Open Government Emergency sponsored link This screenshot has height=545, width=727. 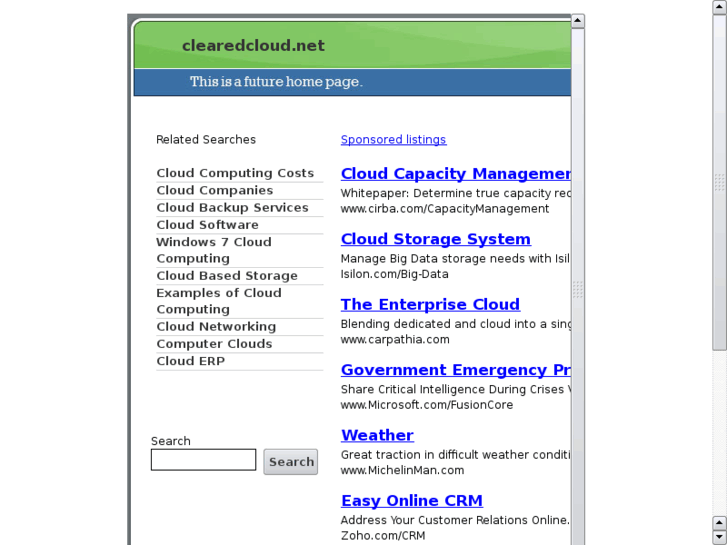tap(456, 370)
